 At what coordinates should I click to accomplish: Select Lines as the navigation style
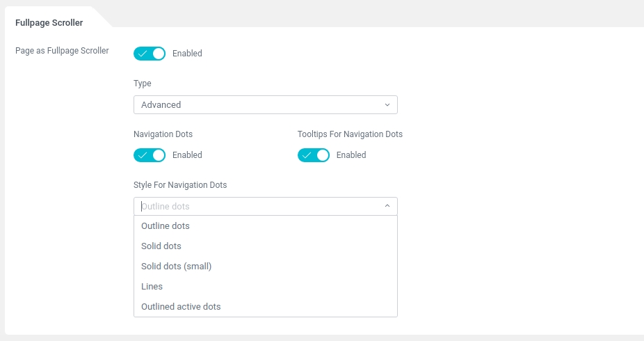point(152,287)
